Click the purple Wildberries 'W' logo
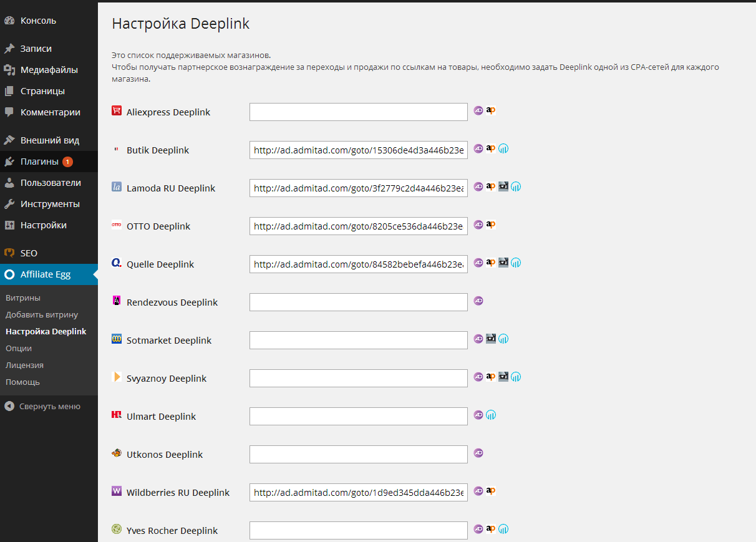Image resolution: width=756 pixels, height=542 pixels. pos(117,491)
